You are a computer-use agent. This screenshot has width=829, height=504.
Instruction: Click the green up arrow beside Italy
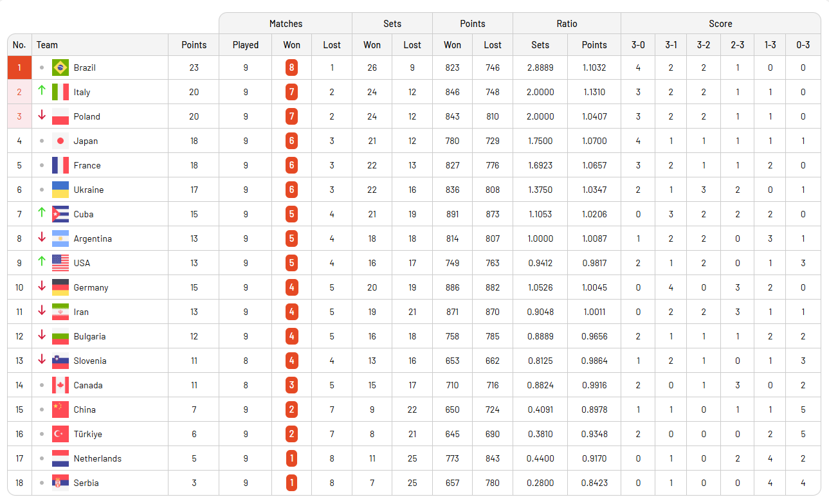(42, 91)
